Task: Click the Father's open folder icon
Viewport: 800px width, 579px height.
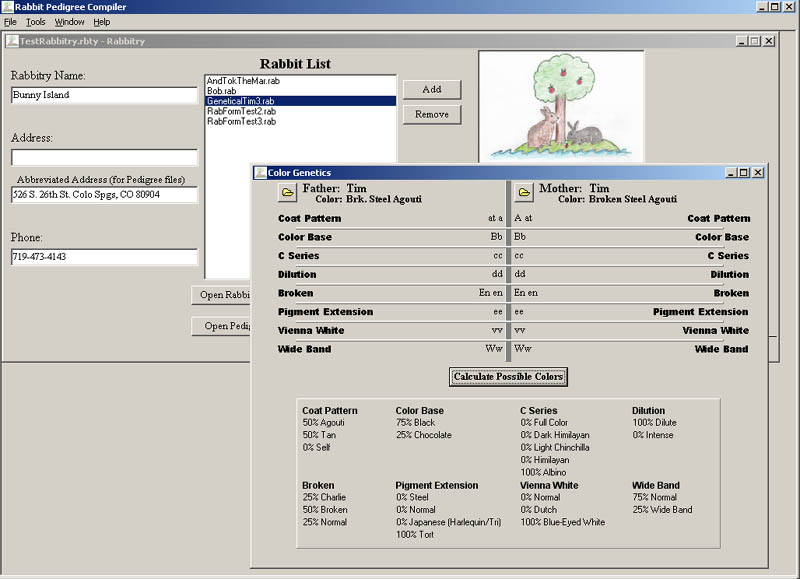Action: click(x=287, y=192)
